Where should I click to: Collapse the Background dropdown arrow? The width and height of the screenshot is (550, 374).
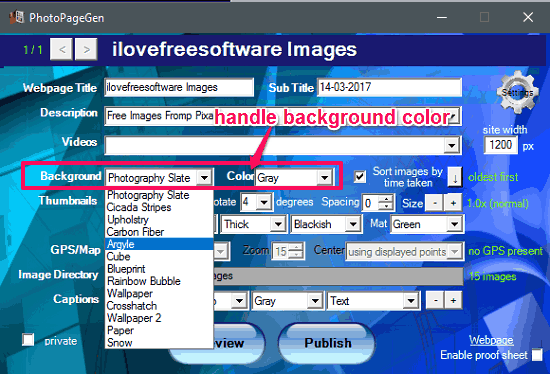pyautogui.click(x=204, y=178)
